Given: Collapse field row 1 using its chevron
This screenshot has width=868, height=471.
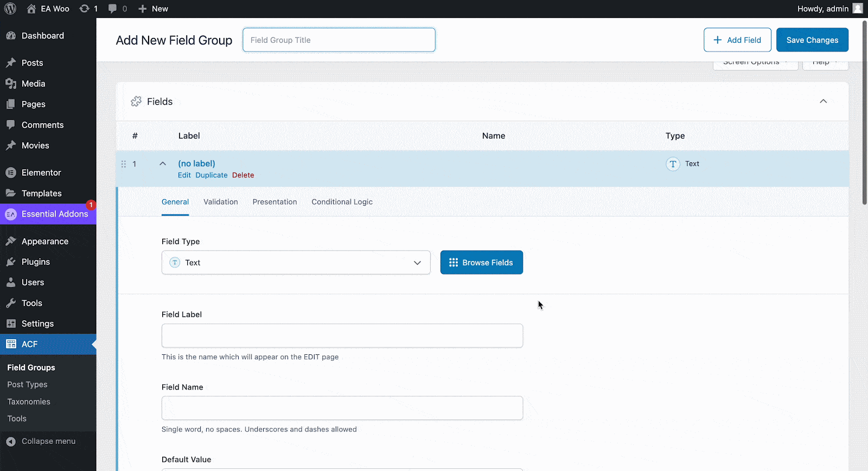Looking at the screenshot, I should (x=163, y=164).
